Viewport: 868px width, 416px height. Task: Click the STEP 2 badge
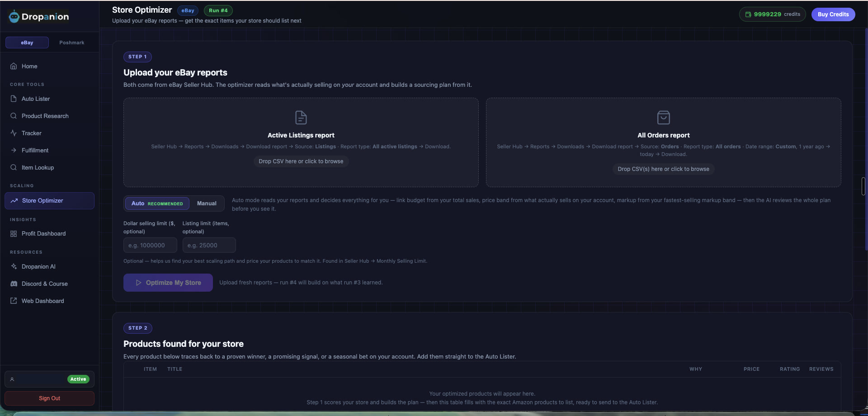[138, 328]
